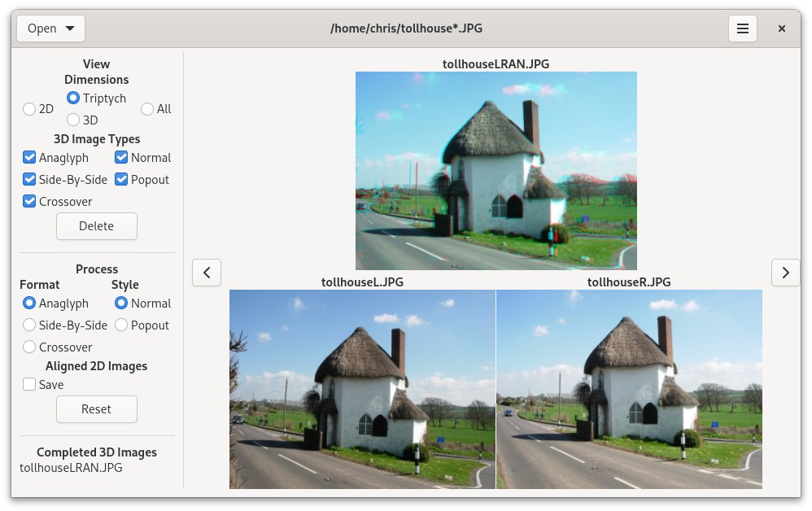Go to next image with right arrow
This screenshot has width=812, height=511.
786,273
